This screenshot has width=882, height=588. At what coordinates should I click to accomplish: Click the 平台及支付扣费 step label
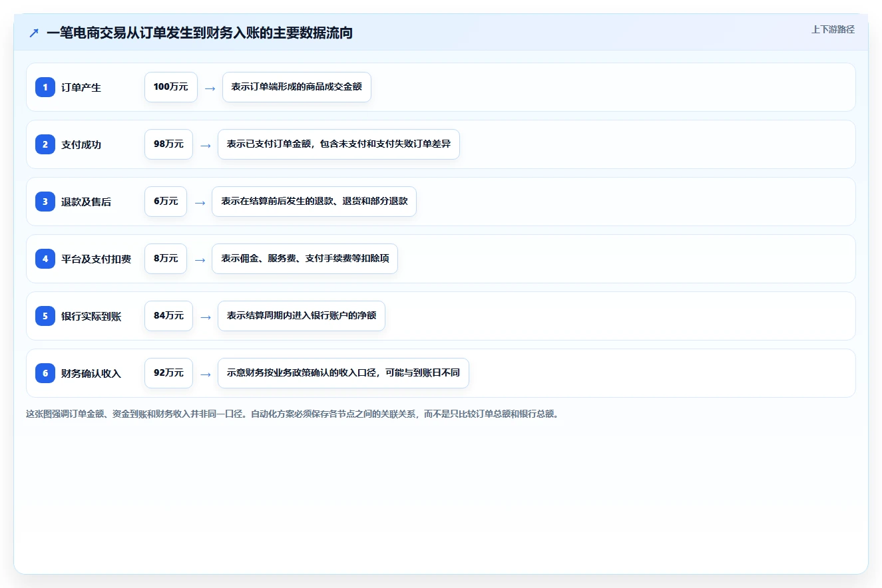click(x=96, y=259)
